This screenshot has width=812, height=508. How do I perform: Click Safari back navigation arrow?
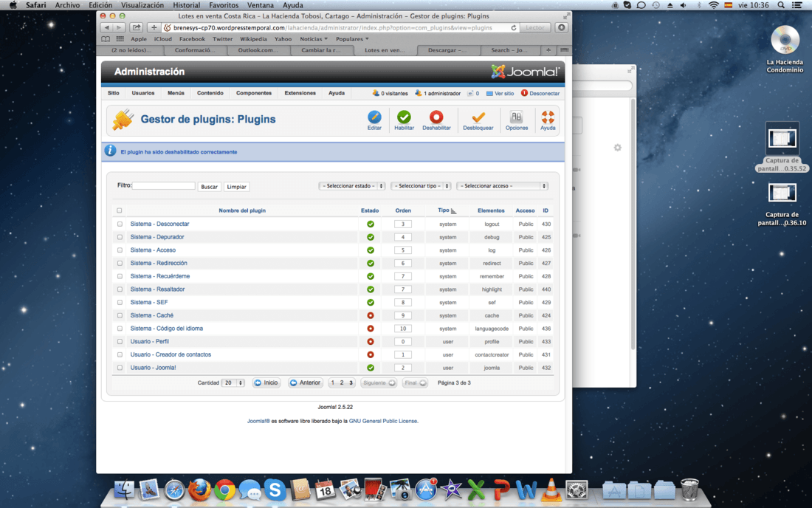click(107, 27)
